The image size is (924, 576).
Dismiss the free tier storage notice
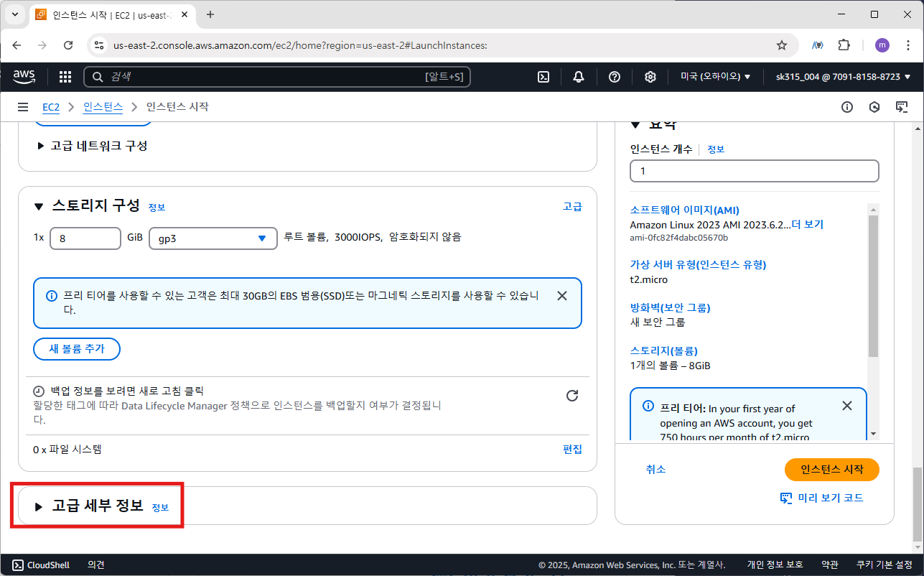tap(562, 296)
